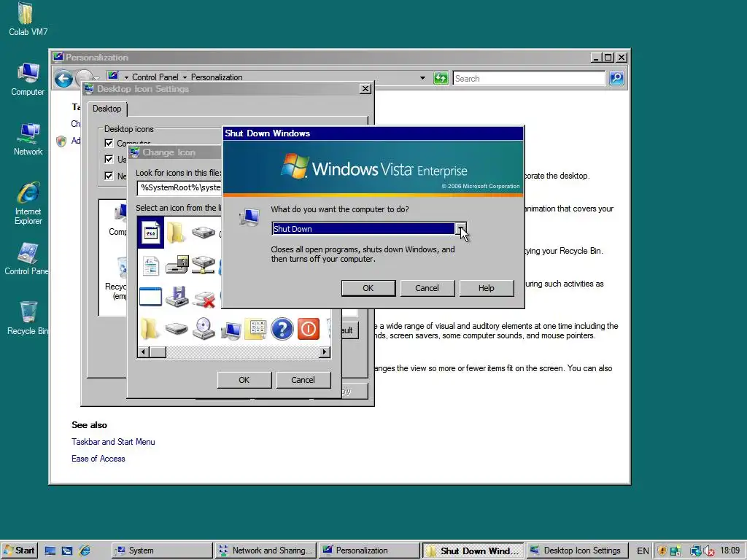Select the disconnected drive with red X icon
The height and width of the screenshot is (560, 747).
(x=204, y=299)
